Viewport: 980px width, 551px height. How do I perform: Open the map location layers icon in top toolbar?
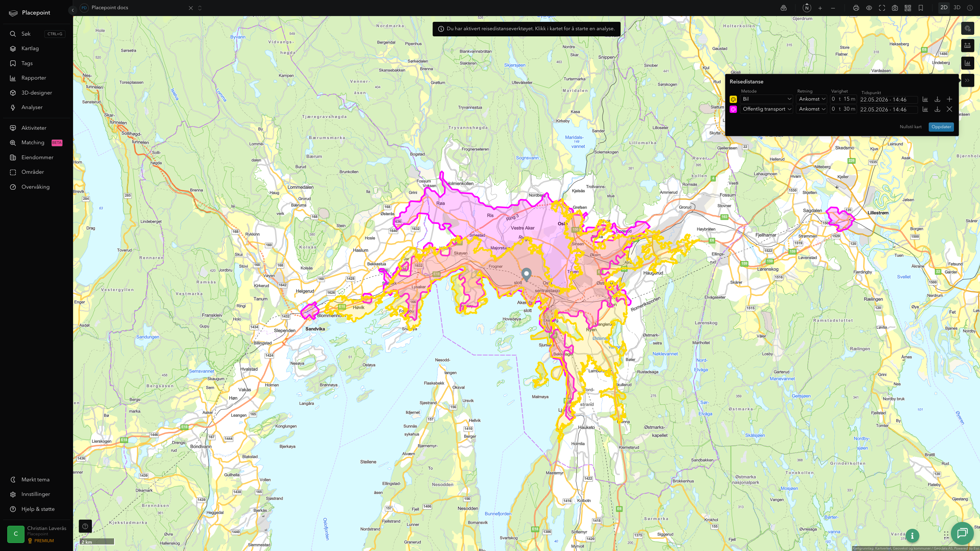(x=784, y=8)
